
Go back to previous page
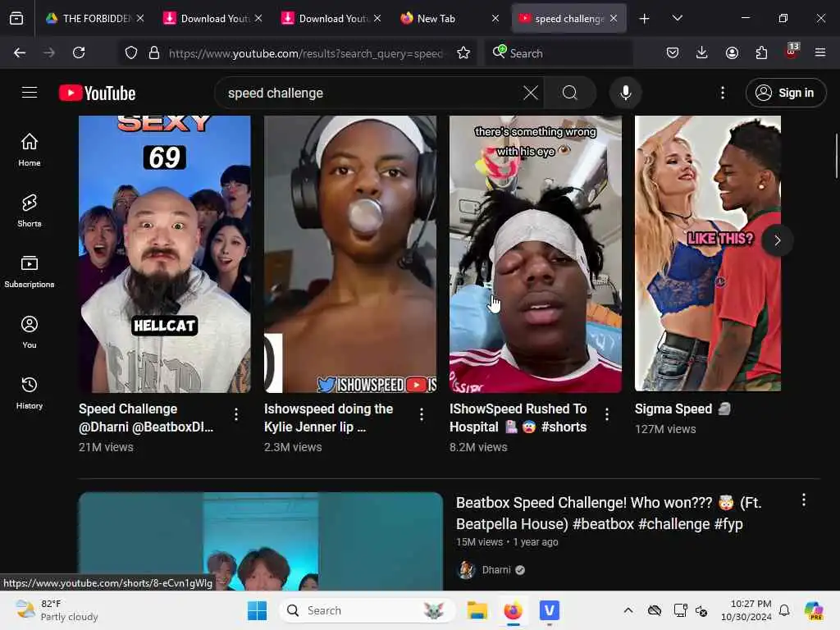coord(20,52)
